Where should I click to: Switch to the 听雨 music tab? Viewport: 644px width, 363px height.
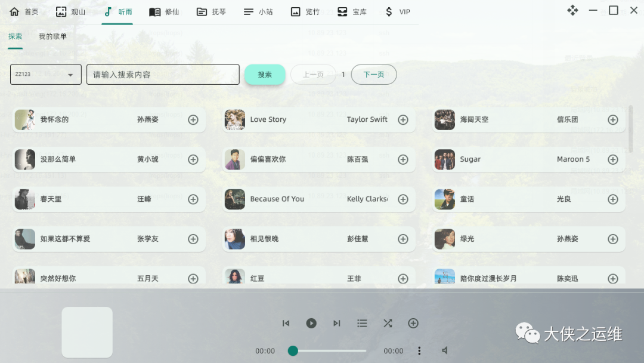117,12
